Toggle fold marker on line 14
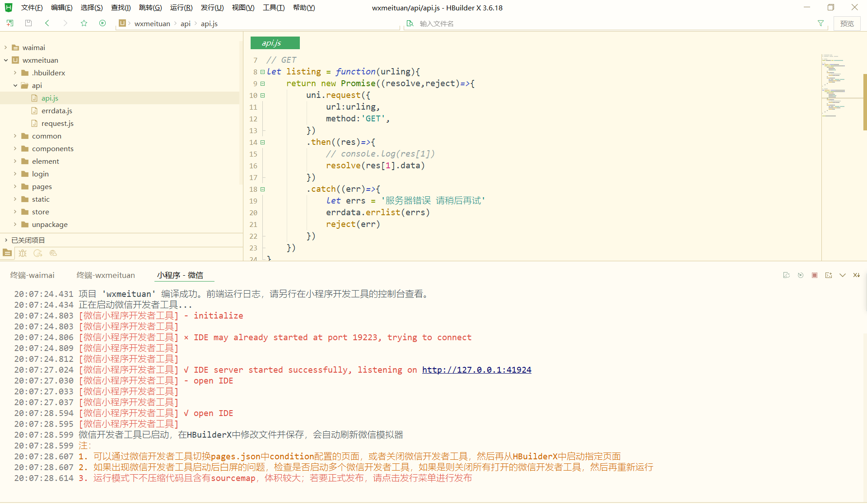This screenshot has width=867, height=504. [263, 142]
